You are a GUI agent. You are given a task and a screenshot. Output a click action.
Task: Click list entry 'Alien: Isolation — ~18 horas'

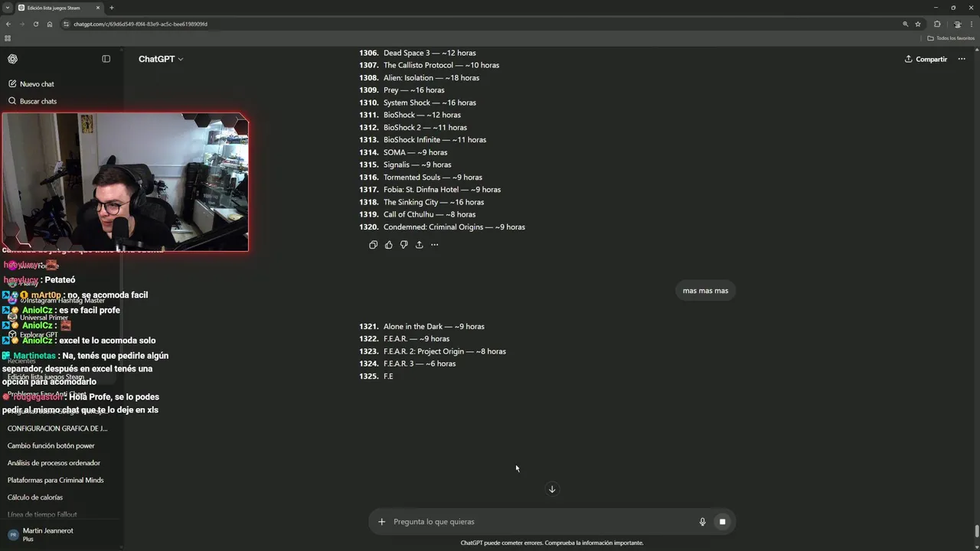431,78
